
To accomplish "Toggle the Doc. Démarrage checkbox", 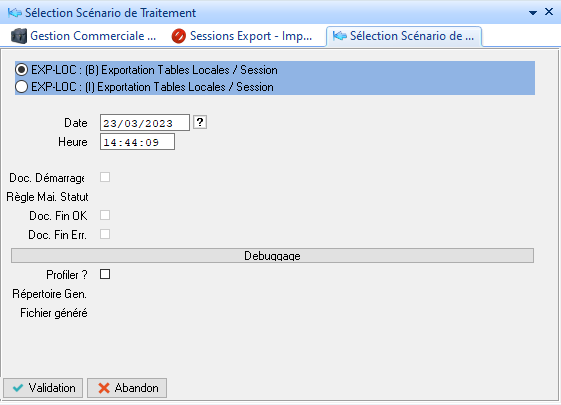I will 105,177.
